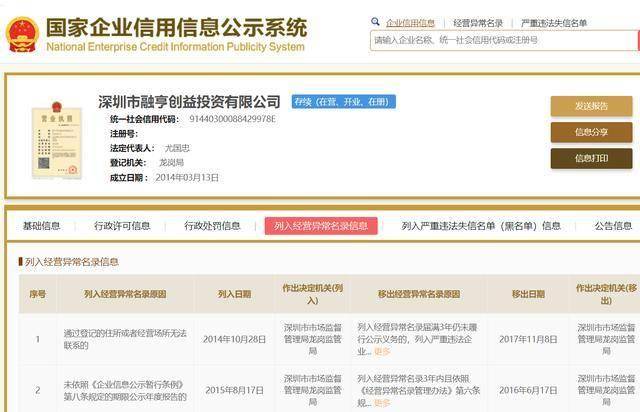Open the business license thumbnail image
Image resolution: width=640 pixels, height=412 pixels.
click(x=57, y=140)
